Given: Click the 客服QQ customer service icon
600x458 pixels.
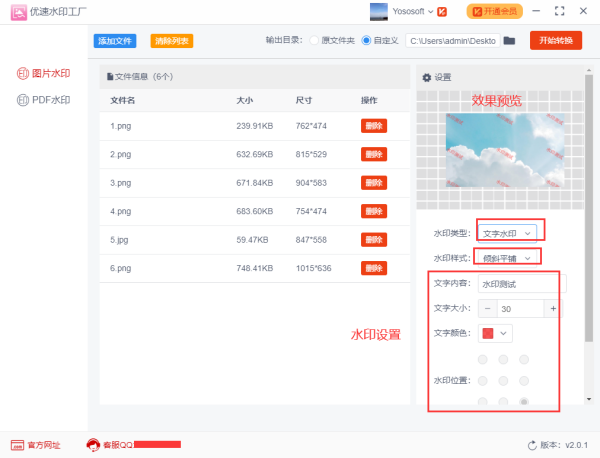Looking at the screenshot, I should pyautogui.click(x=94, y=445).
